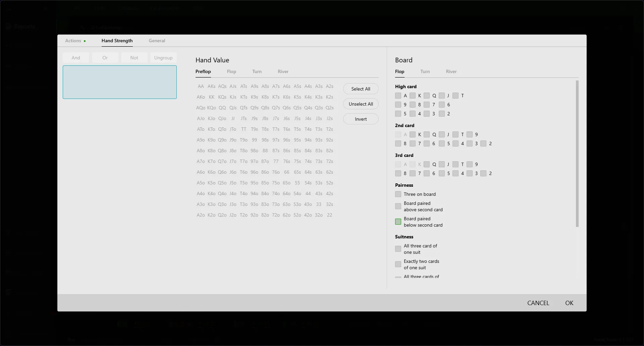Switch to Turn tab under Hand Value
The height and width of the screenshot is (346, 644).
coord(257,71)
